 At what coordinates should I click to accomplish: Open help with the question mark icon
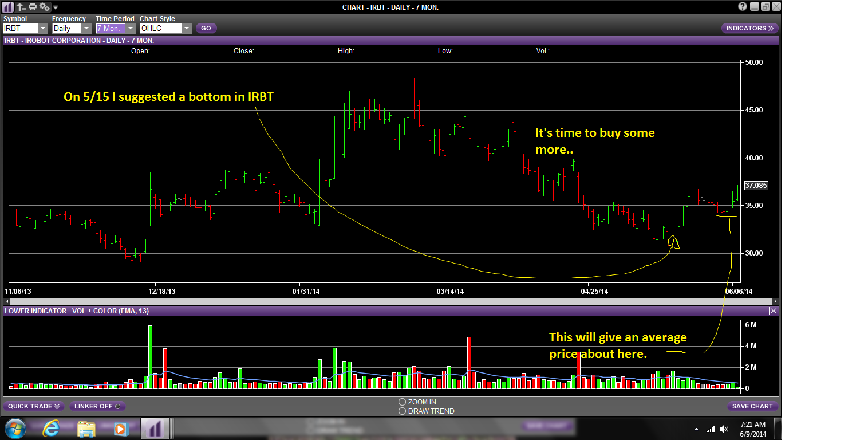pos(743,7)
